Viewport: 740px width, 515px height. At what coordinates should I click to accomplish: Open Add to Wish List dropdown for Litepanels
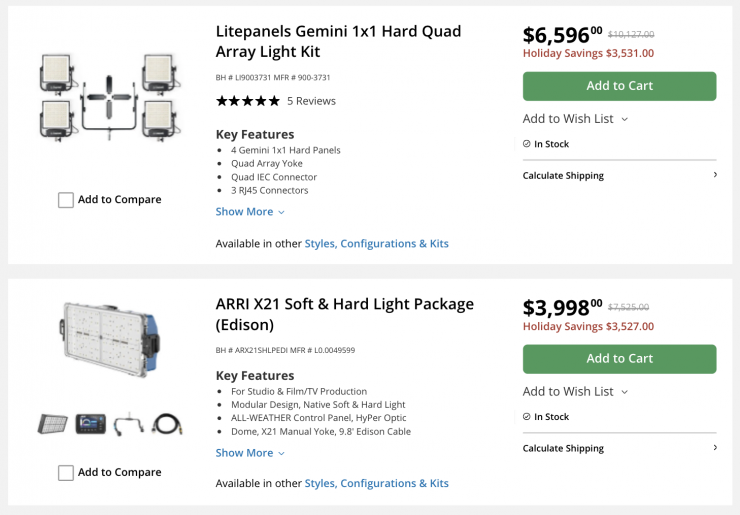coord(575,119)
